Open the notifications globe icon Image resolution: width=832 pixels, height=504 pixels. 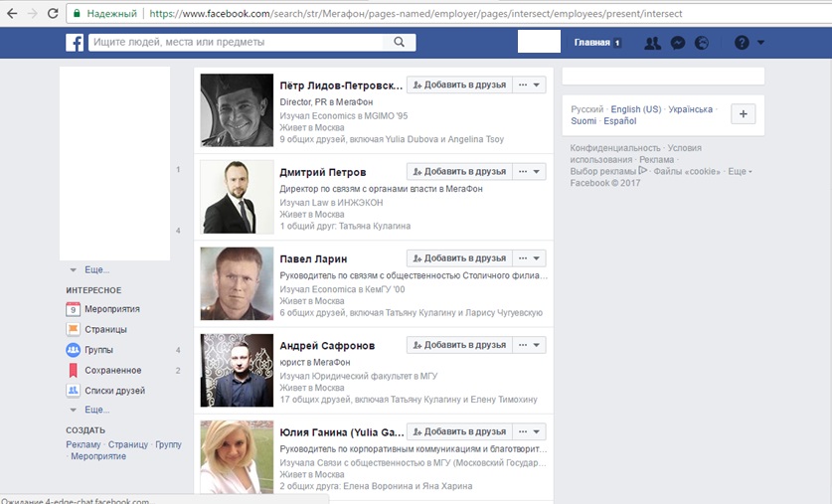click(703, 43)
